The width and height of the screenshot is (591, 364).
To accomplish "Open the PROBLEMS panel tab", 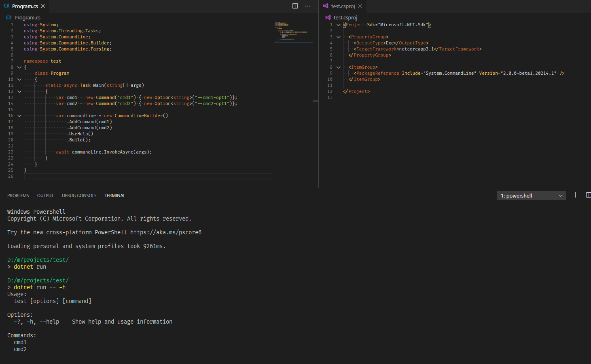I will coord(18,196).
